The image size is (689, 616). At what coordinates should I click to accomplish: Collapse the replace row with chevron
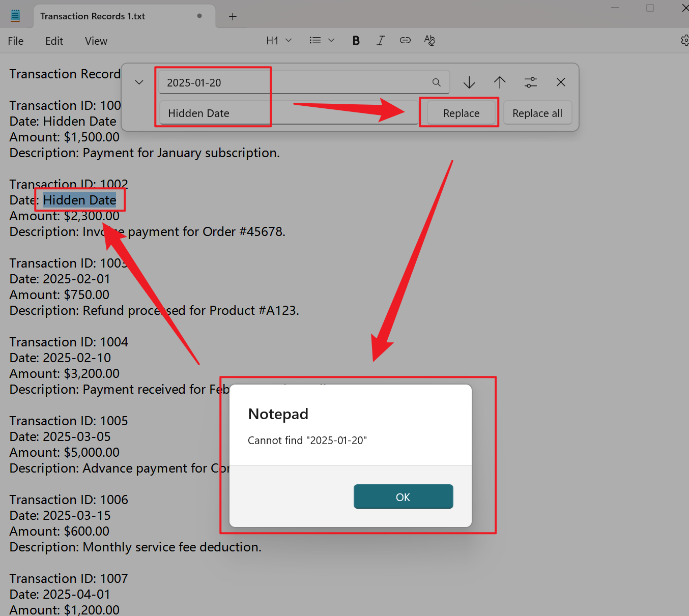(x=139, y=82)
